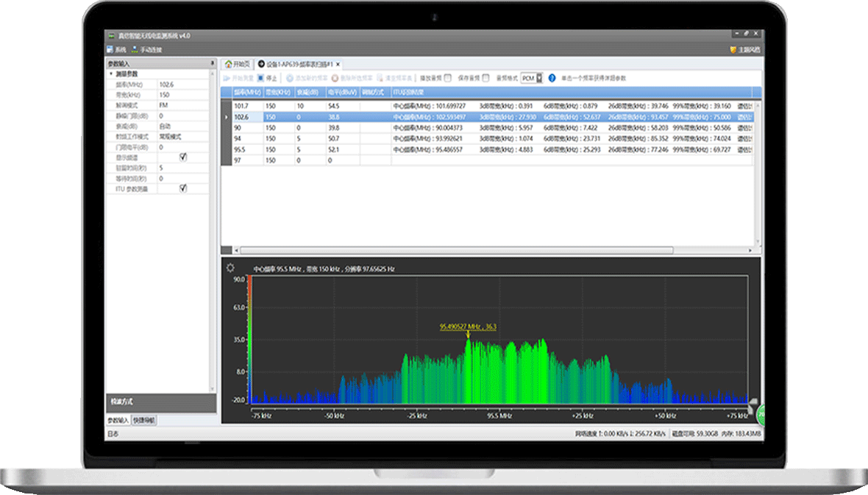Click the frequency input field showing 102.6
Screen dimensions: 868x495
coord(183,85)
